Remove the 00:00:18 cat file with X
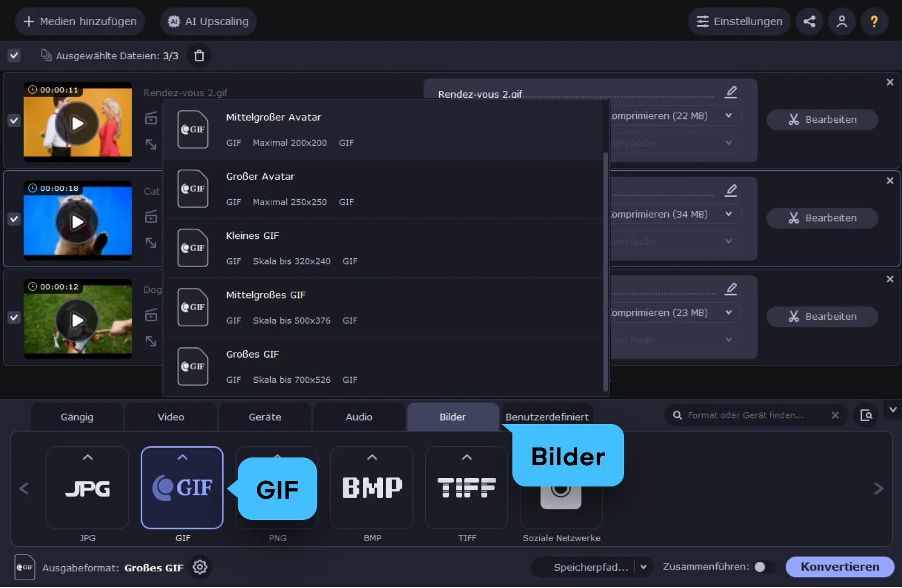 (x=890, y=181)
